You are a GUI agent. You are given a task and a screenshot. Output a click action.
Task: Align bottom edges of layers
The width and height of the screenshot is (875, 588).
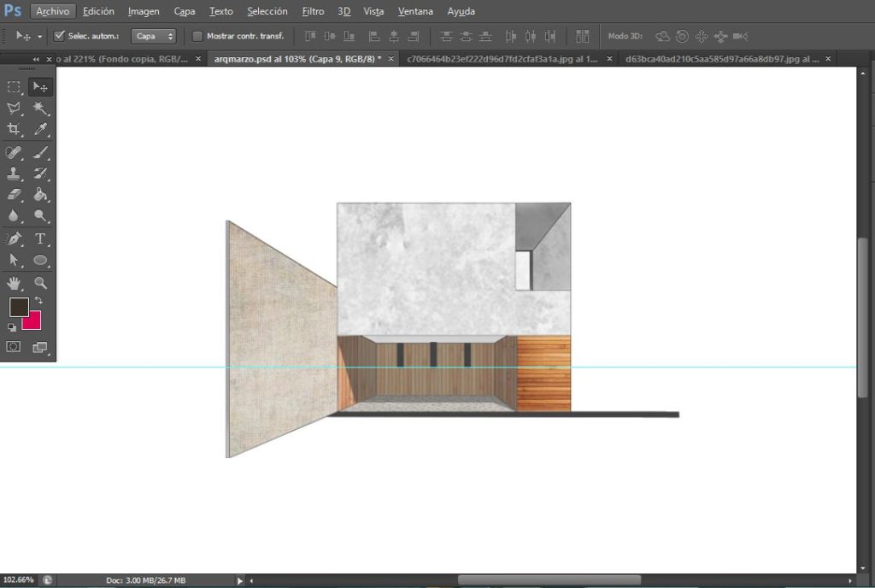[349, 36]
